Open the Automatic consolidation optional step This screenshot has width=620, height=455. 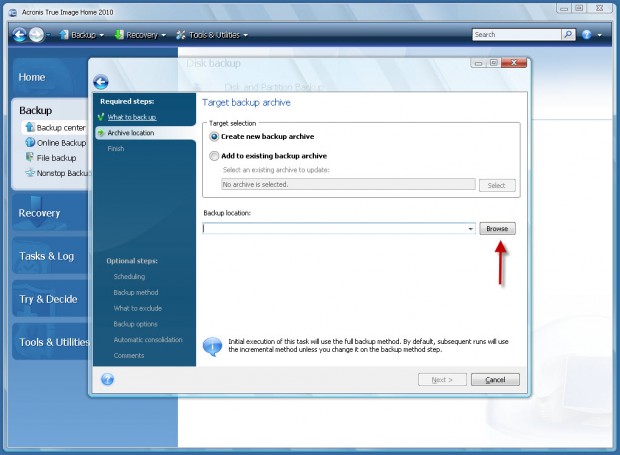(148, 340)
